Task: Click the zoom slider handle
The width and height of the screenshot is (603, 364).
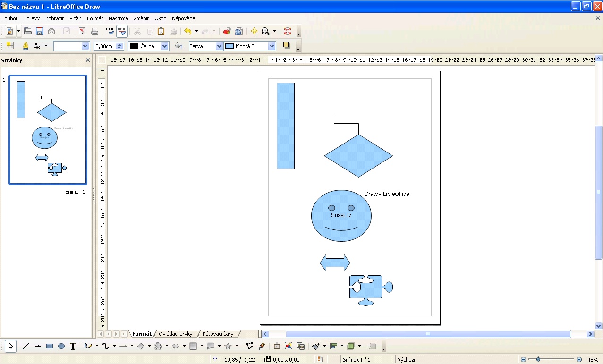Action: pyautogui.click(x=538, y=360)
